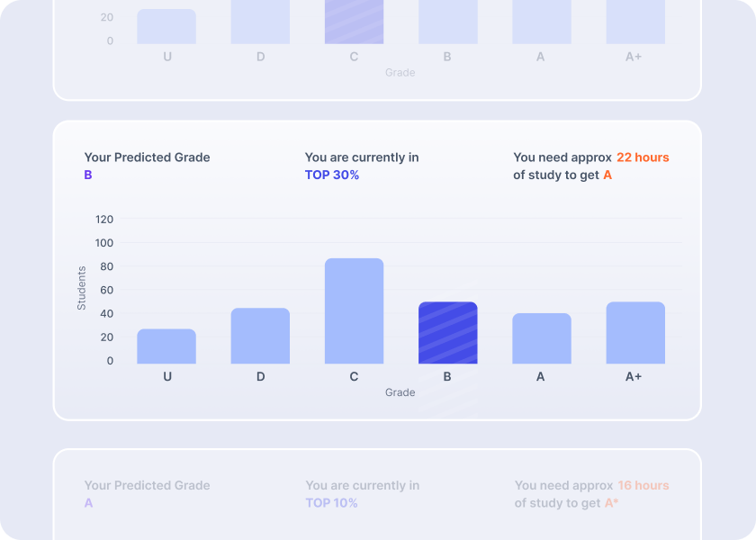This screenshot has width=756, height=540.
Task: Click the purple 'TOP 30%' text
Action: click(332, 175)
